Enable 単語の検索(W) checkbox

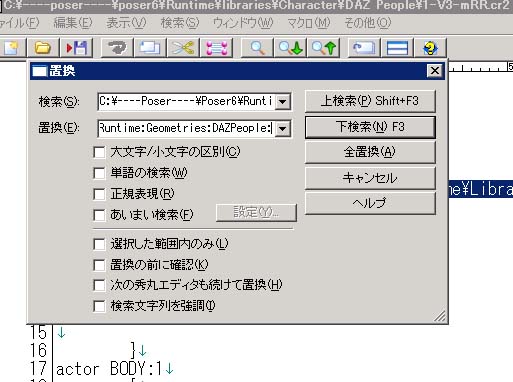pos(99,173)
